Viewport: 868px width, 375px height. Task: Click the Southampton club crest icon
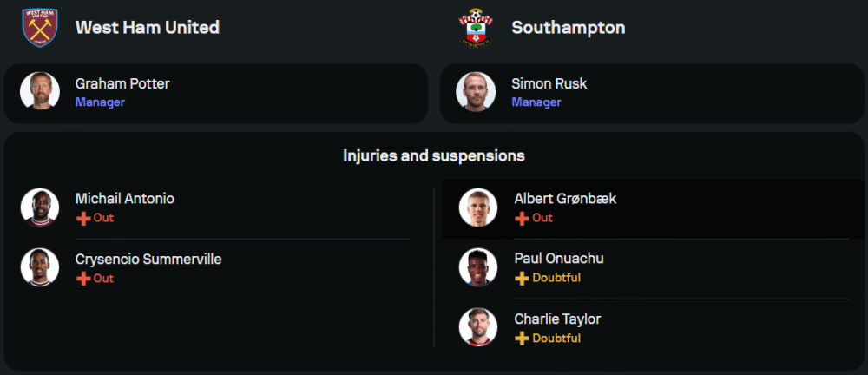(x=476, y=27)
